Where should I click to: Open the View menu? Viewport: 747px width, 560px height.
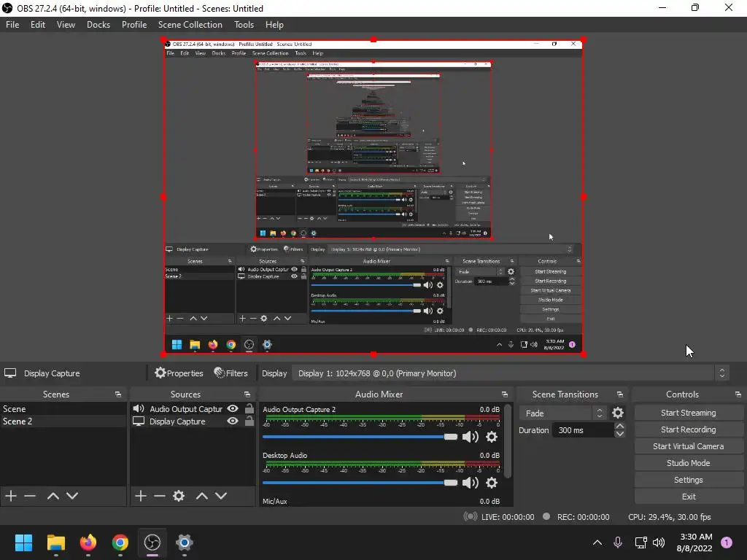click(66, 25)
